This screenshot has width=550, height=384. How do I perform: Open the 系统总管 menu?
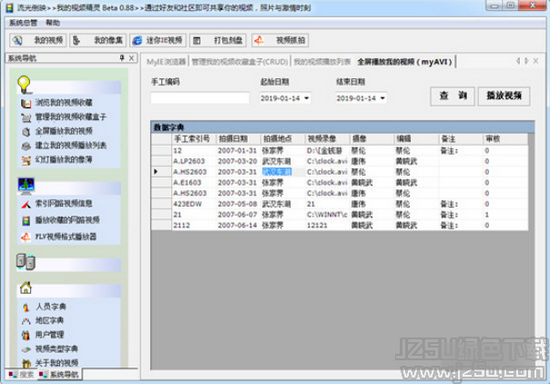pos(23,23)
